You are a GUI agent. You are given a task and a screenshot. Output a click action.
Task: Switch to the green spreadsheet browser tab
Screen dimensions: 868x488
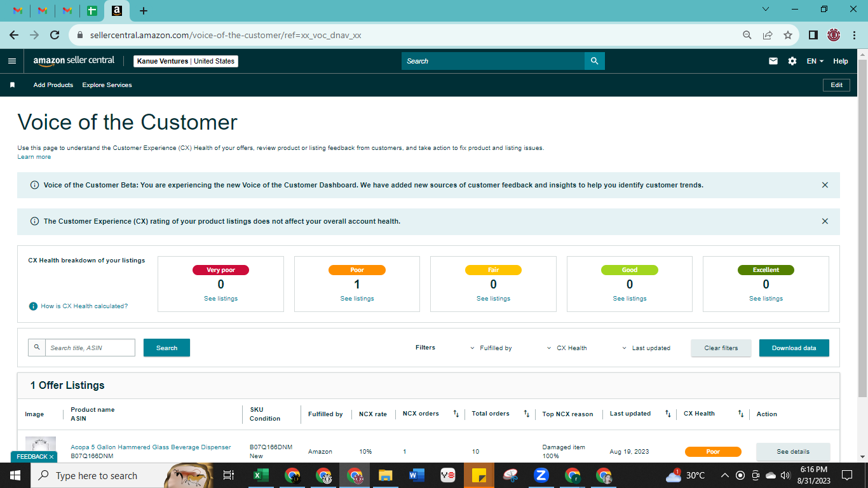pyautogui.click(x=92, y=11)
